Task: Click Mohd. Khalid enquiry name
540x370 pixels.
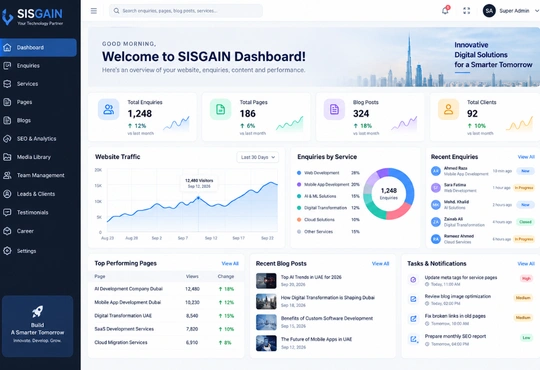Action: 456,202
